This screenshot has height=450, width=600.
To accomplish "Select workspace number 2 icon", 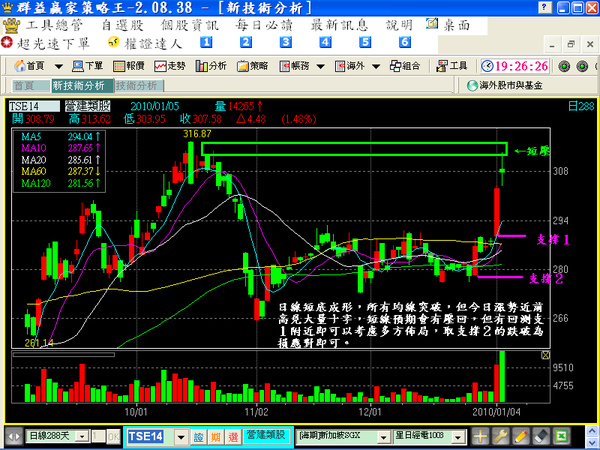I will click(246, 42).
